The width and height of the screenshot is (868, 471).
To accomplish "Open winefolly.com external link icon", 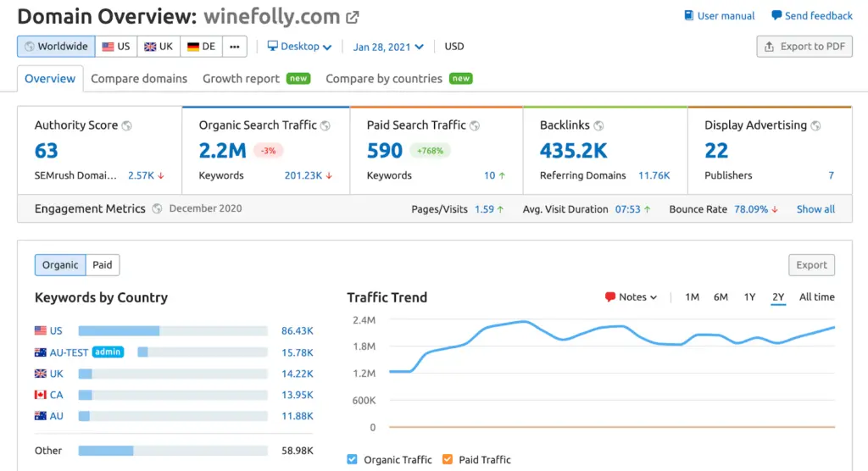I will point(353,18).
